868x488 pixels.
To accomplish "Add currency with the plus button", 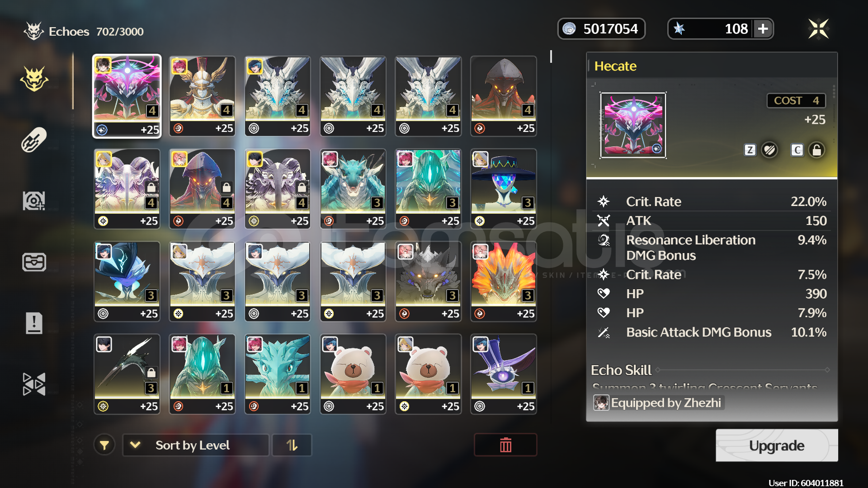I will pos(763,29).
